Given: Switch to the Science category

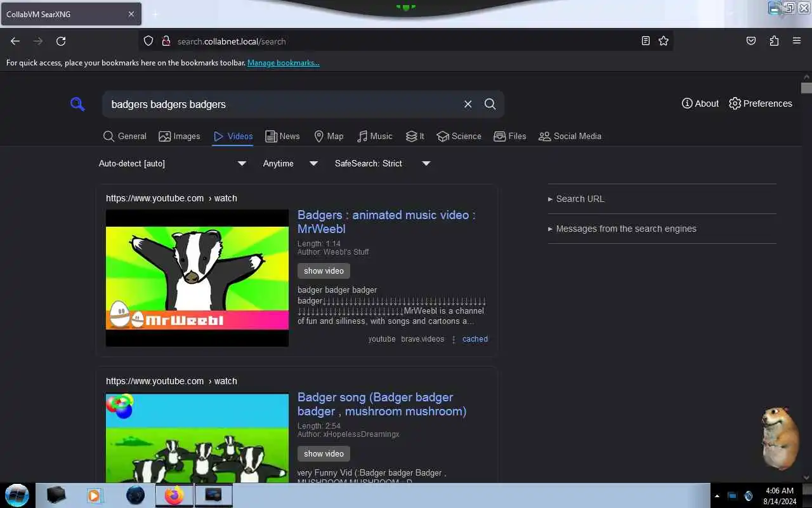Looking at the screenshot, I should (x=459, y=136).
